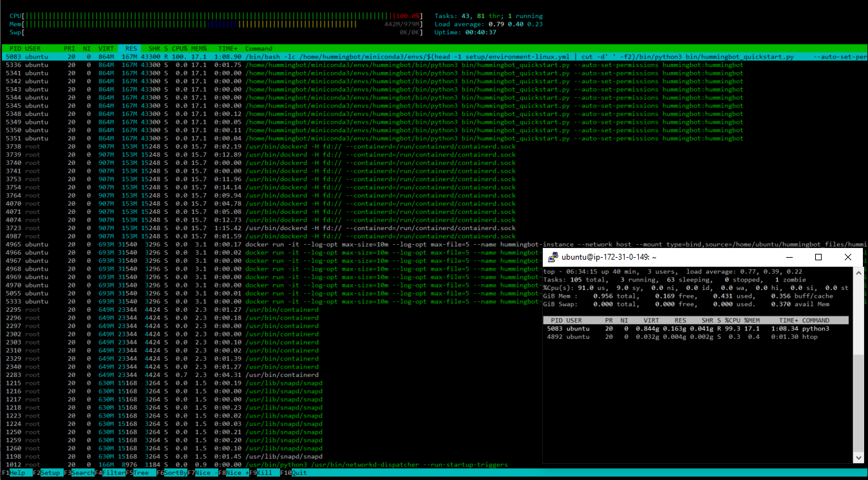Sort htop by TIME+ column header
This screenshot has height=480, width=868.
[x=227, y=48]
